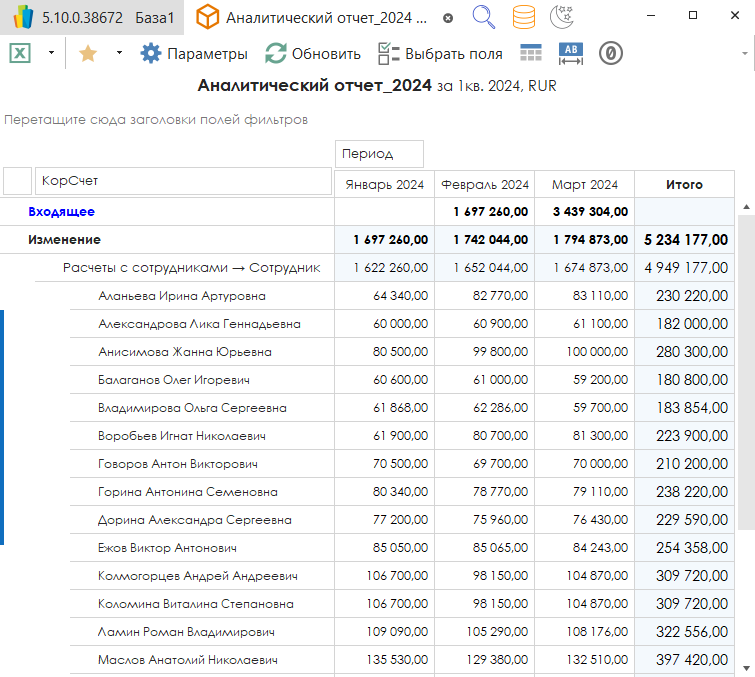This screenshot has height=677, width=755.
Task: Click the Период column field header
Action: point(380,154)
